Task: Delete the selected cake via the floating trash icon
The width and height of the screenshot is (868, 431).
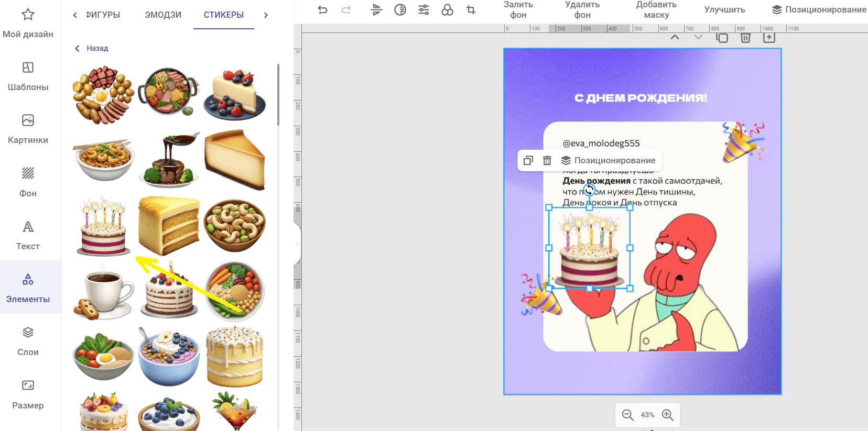Action: [x=547, y=160]
